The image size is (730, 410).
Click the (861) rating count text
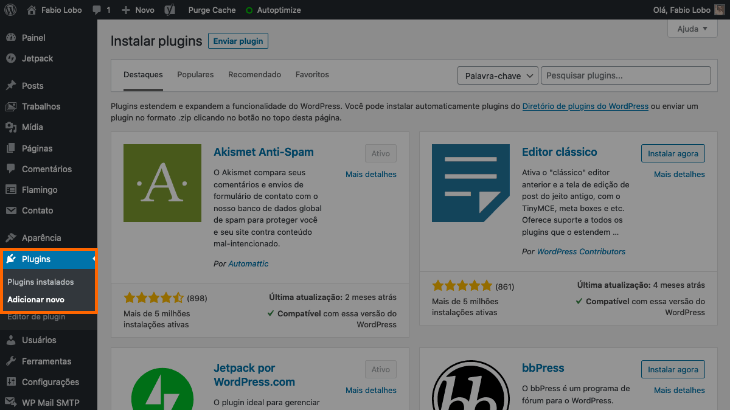click(x=505, y=287)
